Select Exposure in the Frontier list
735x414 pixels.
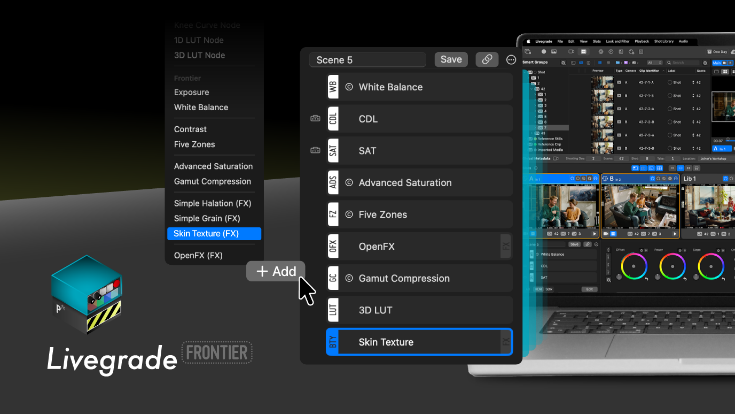(191, 92)
